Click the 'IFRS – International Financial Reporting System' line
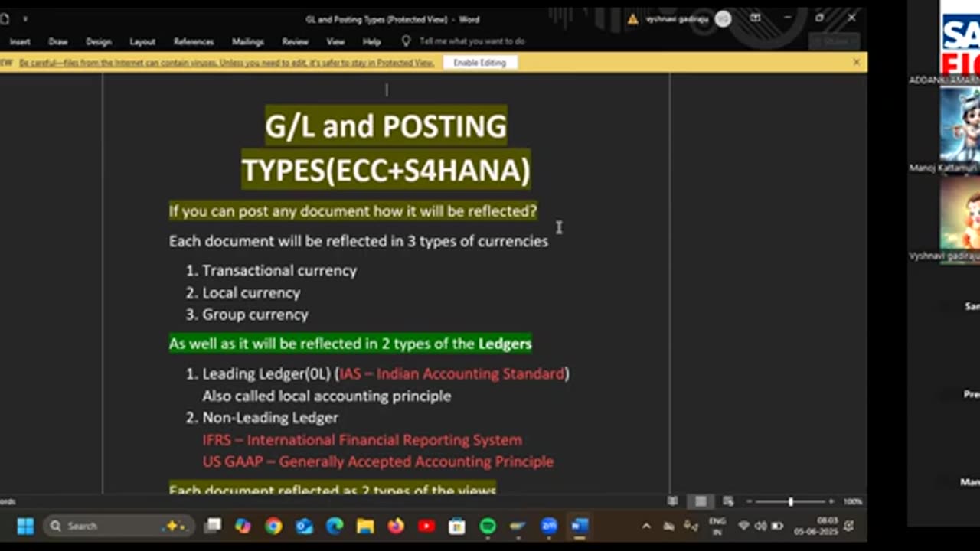The width and height of the screenshot is (980, 551). (362, 440)
